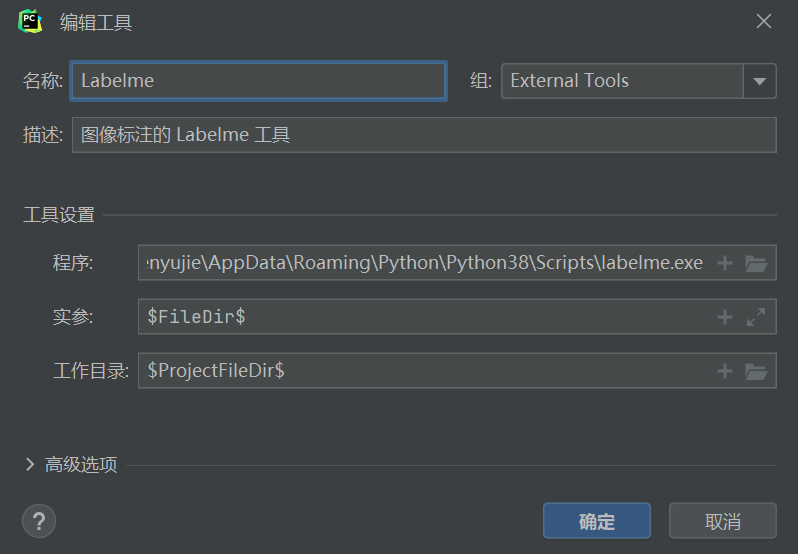
Task: Expand the 高级选项 section
Action: pos(30,464)
